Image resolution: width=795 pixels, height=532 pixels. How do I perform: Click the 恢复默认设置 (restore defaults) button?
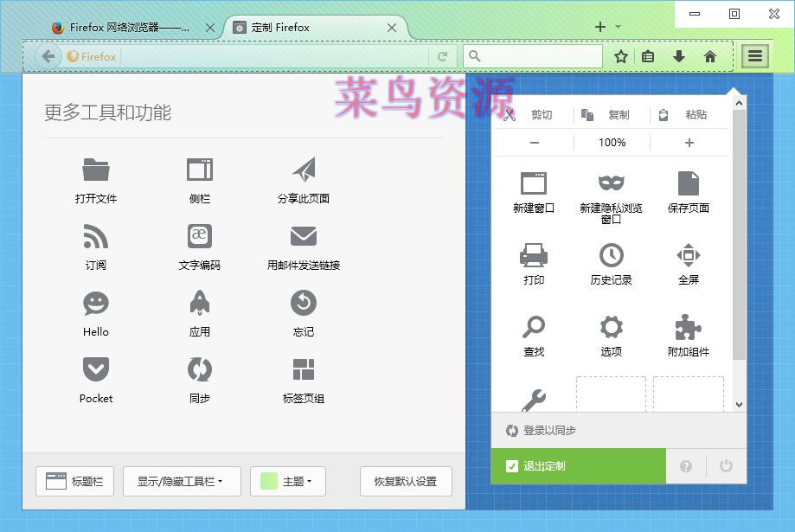pos(405,481)
